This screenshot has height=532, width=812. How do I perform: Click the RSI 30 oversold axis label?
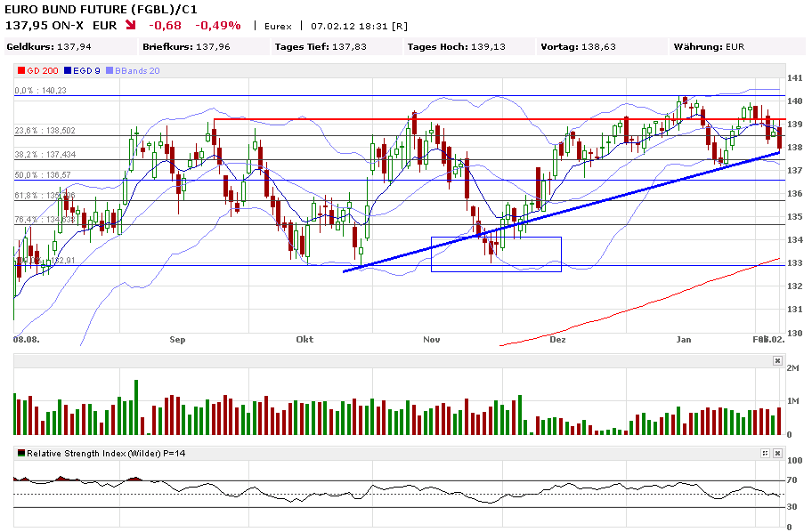coord(792,506)
